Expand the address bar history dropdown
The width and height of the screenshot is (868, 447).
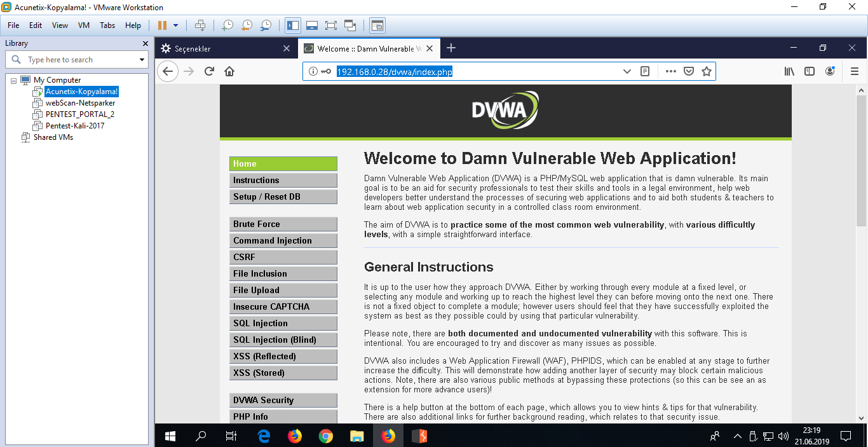627,71
